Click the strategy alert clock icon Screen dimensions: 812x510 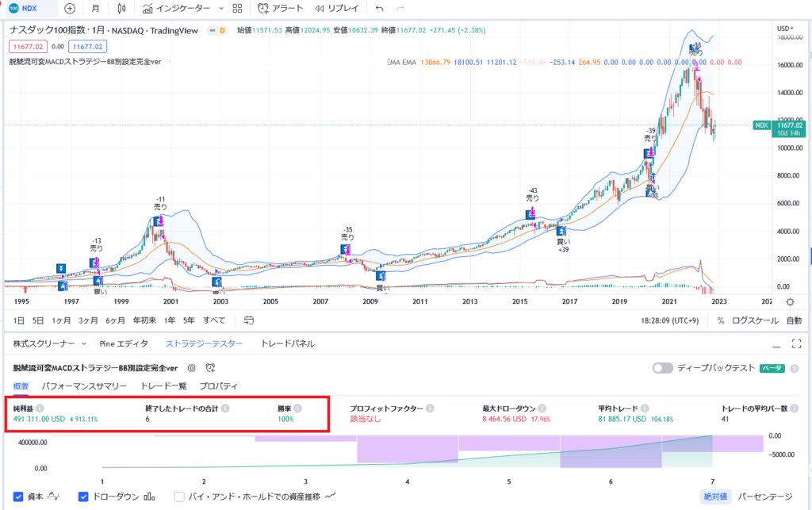point(209,368)
